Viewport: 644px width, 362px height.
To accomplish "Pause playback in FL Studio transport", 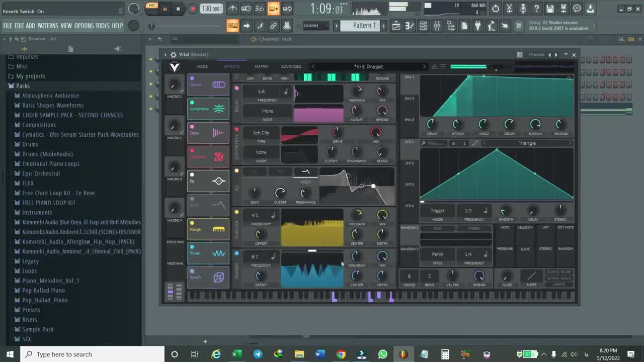I will (x=164, y=9).
